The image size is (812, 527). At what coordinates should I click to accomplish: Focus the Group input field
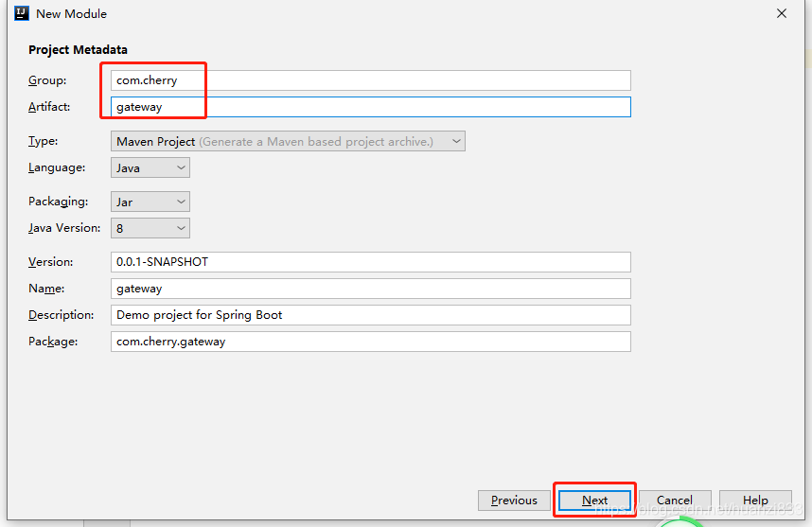(370, 80)
